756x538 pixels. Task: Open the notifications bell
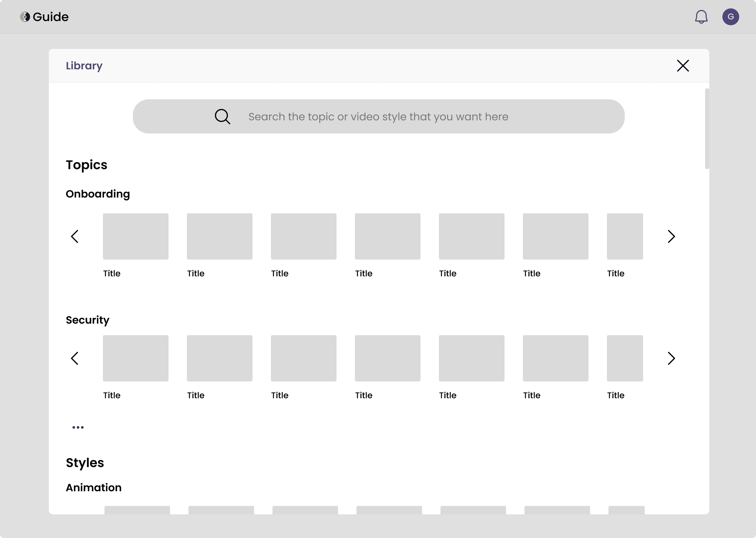point(701,17)
